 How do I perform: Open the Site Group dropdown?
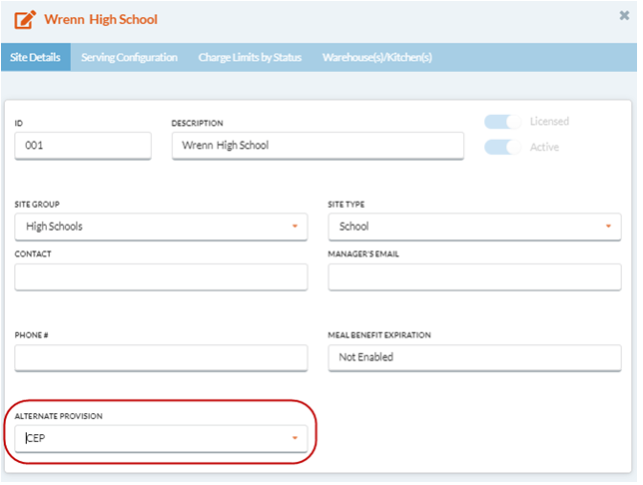click(161, 226)
